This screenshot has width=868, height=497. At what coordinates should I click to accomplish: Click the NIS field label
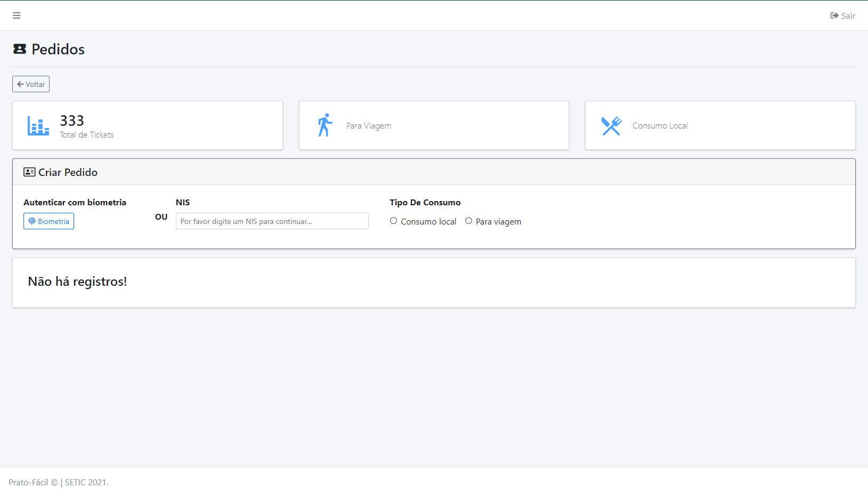pos(183,203)
